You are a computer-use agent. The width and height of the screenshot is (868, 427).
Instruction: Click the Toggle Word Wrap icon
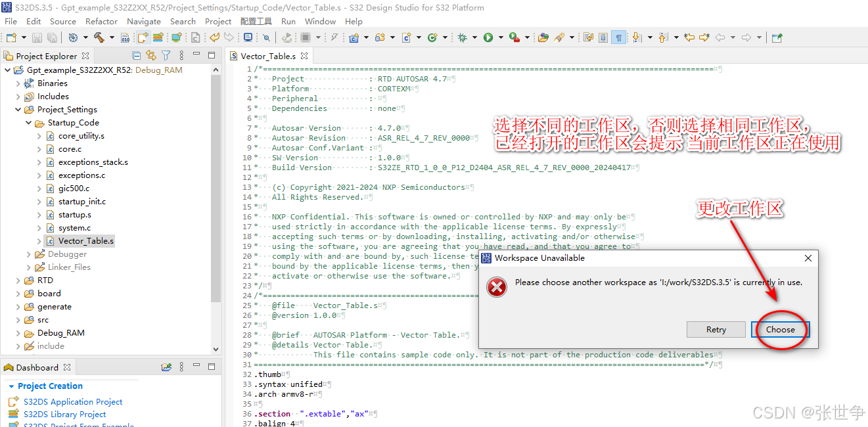587,37
